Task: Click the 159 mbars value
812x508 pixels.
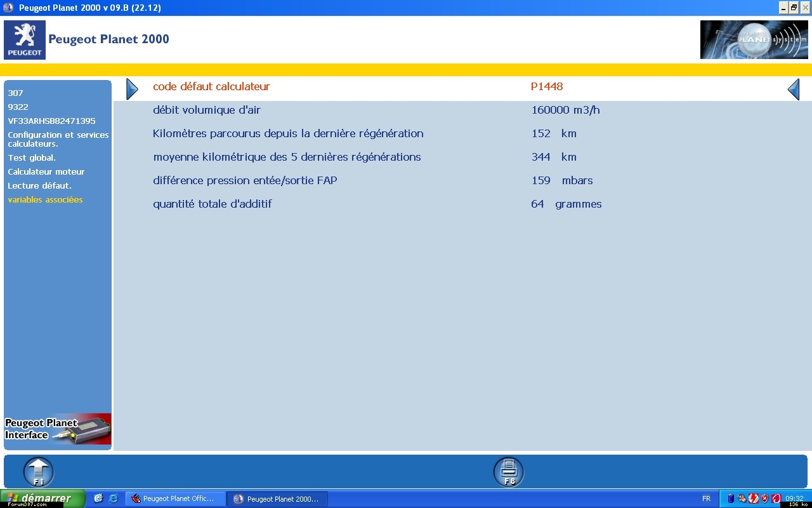Action: [562, 180]
